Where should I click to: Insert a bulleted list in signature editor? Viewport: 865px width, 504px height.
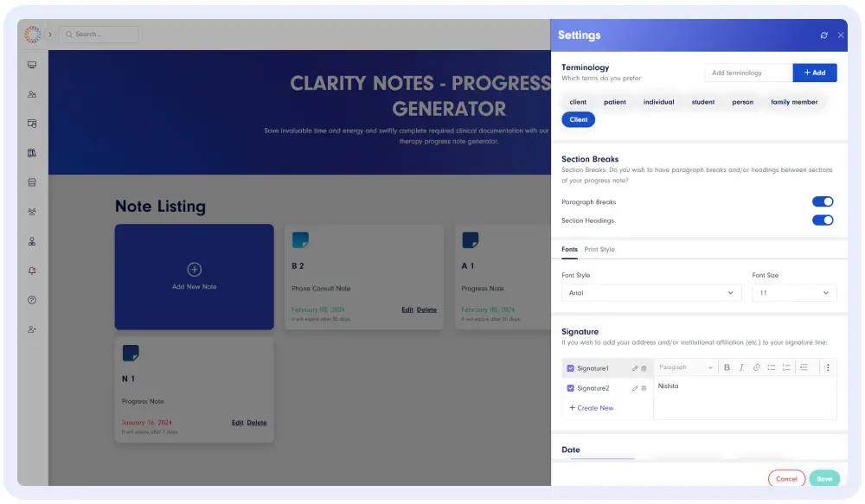click(772, 367)
